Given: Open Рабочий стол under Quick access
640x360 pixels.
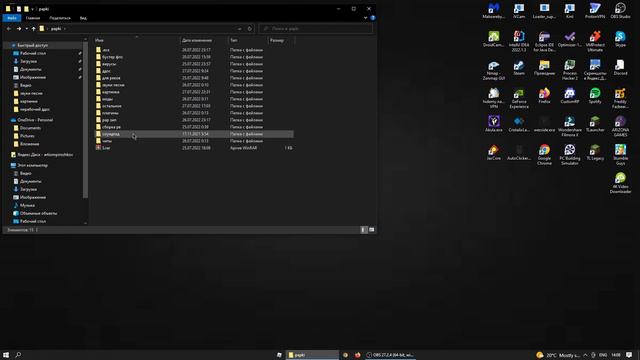Looking at the screenshot, I should [x=33, y=53].
